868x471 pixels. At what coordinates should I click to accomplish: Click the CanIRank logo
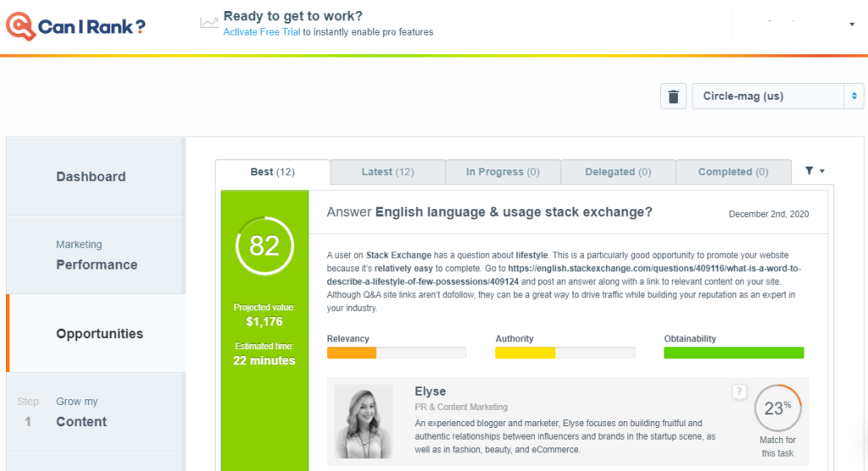(x=75, y=26)
